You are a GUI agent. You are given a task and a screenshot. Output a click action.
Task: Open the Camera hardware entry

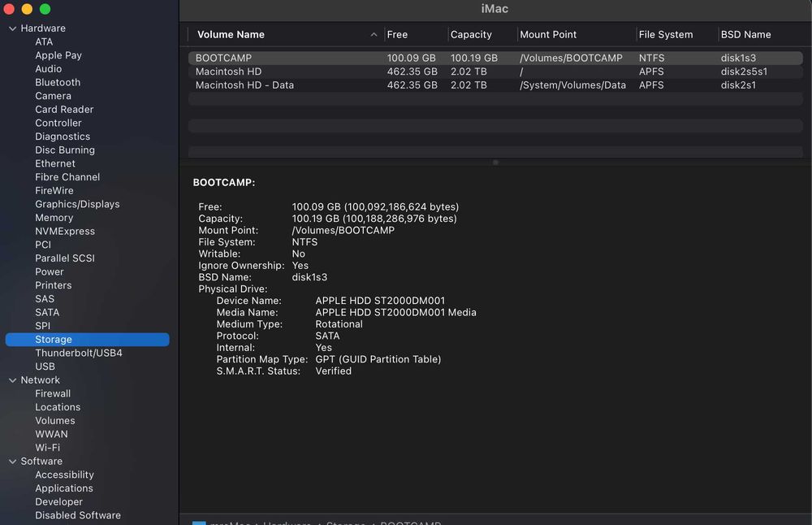pos(53,96)
